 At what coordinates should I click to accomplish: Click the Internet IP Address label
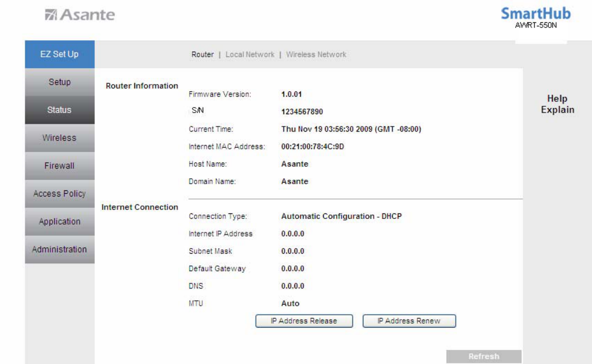221,234
